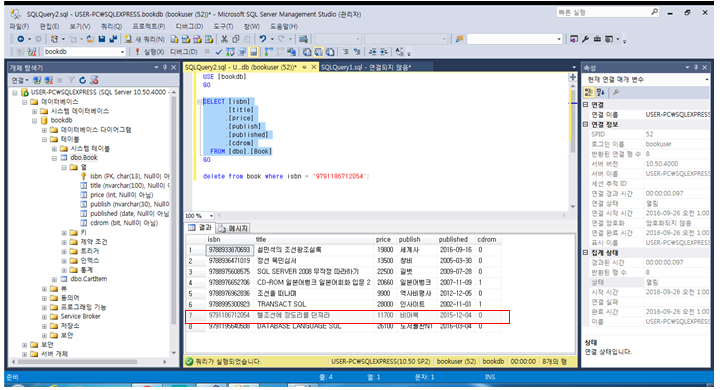Click the Alphabetical sort icon in the Properties panel
Viewport: 720px width, 390px height.
click(601, 92)
